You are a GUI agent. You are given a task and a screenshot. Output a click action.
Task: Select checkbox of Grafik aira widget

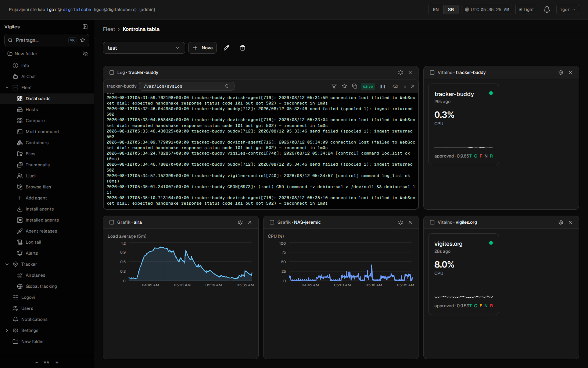[112, 222]
